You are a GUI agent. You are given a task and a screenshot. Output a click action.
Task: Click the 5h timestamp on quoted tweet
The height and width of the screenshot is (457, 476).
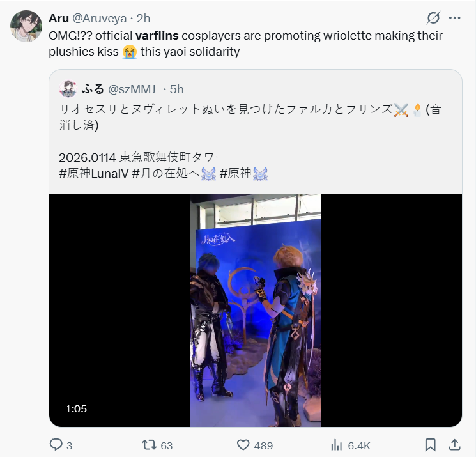(177, 89)
